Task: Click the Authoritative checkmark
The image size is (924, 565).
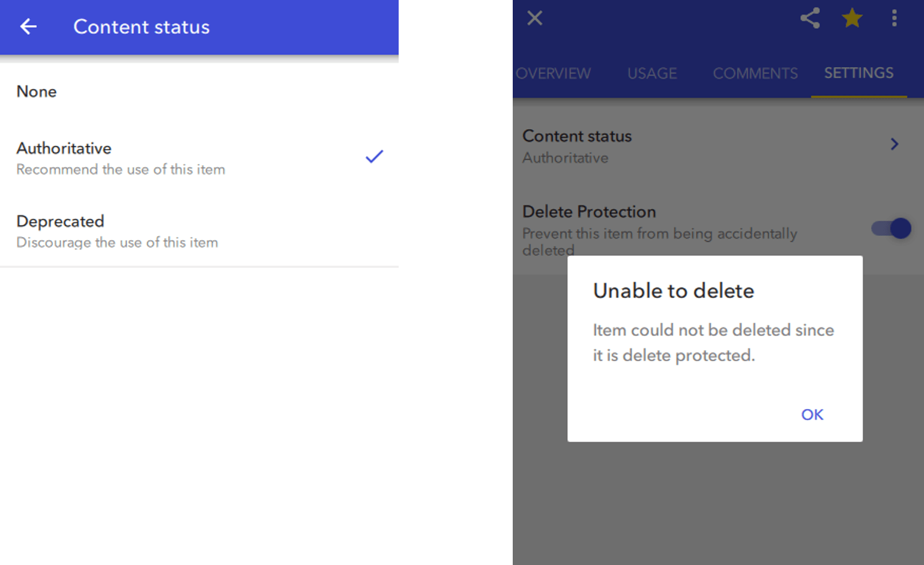Action: coord(374,157)
